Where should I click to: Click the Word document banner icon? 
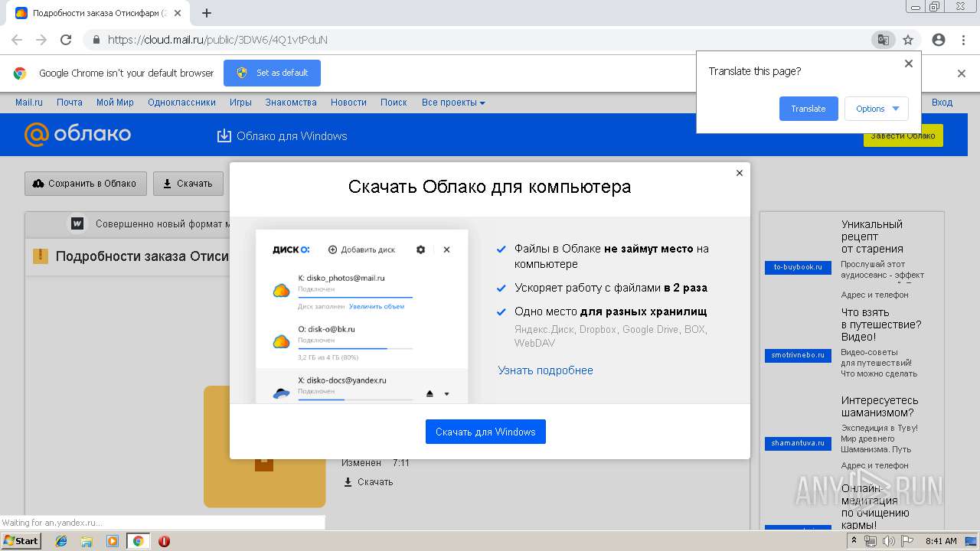(x=77, y=223)
